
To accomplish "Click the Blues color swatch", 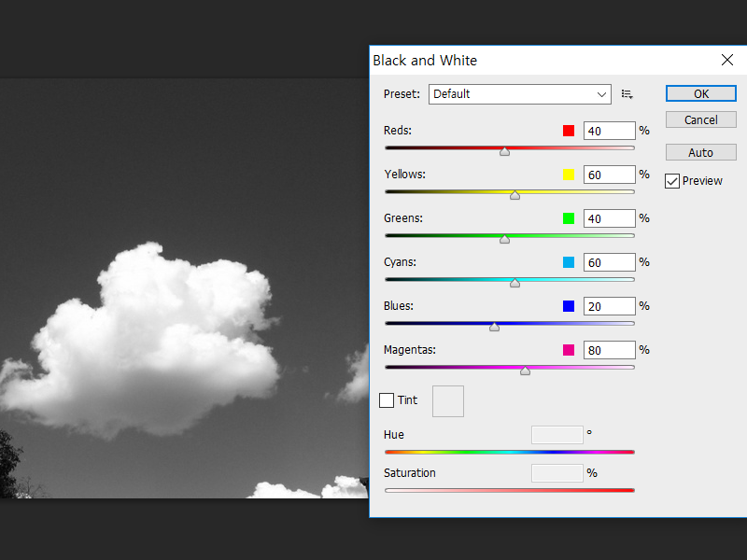I will [569, 306].
